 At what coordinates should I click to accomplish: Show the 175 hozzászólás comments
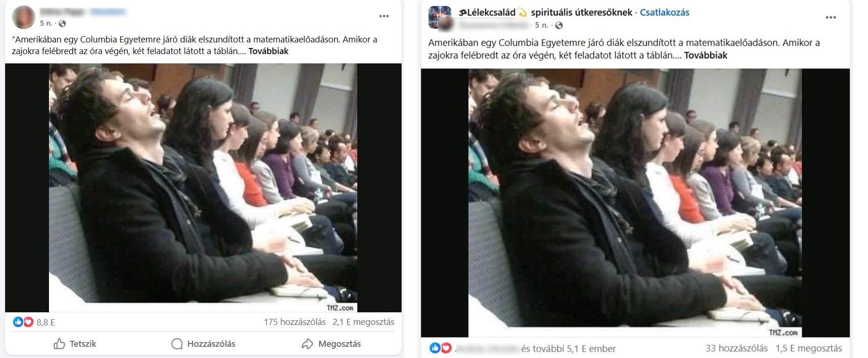coord(295,322)
